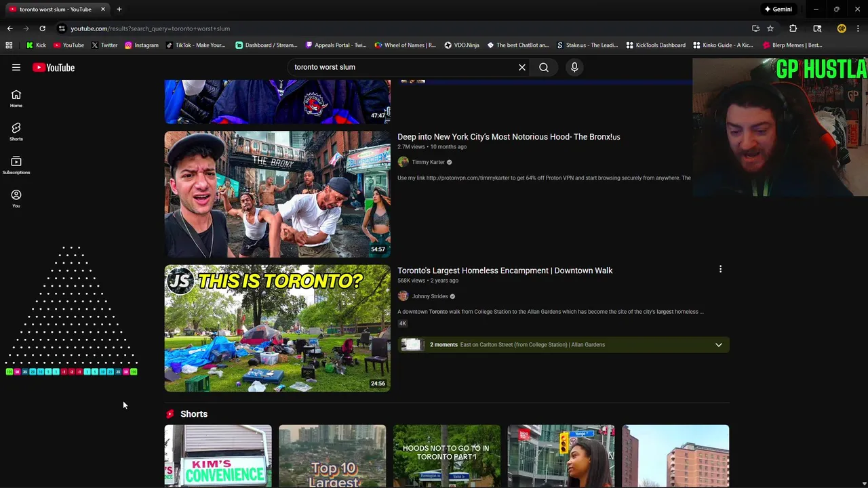Go back with browser back arrow

(x=9, y=28)
